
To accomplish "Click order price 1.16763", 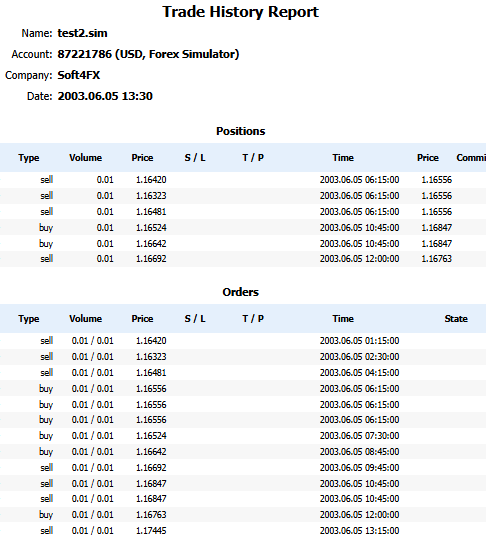I will pyautogui.click(x=151, y=515).
